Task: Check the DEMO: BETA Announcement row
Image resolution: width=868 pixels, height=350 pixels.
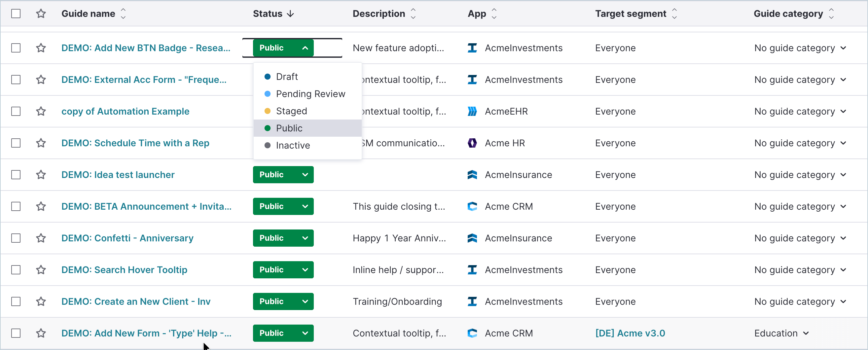Action: [x=16, y=206]
